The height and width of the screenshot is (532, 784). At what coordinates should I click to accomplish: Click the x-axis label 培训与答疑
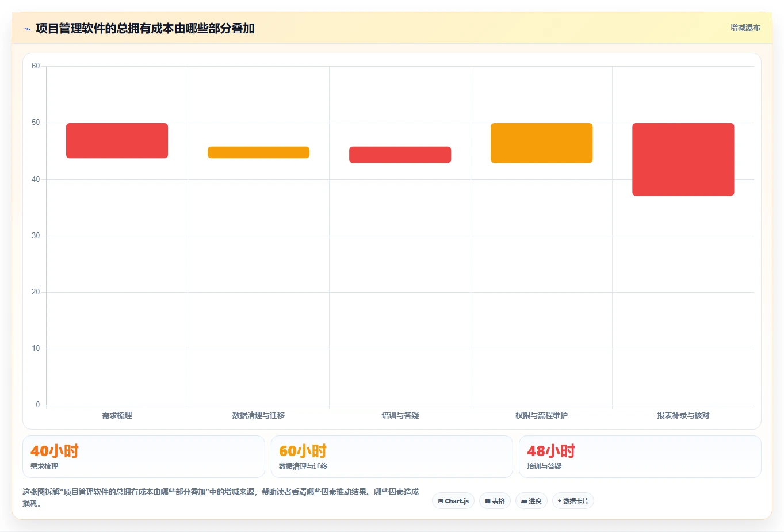(400, 415)
